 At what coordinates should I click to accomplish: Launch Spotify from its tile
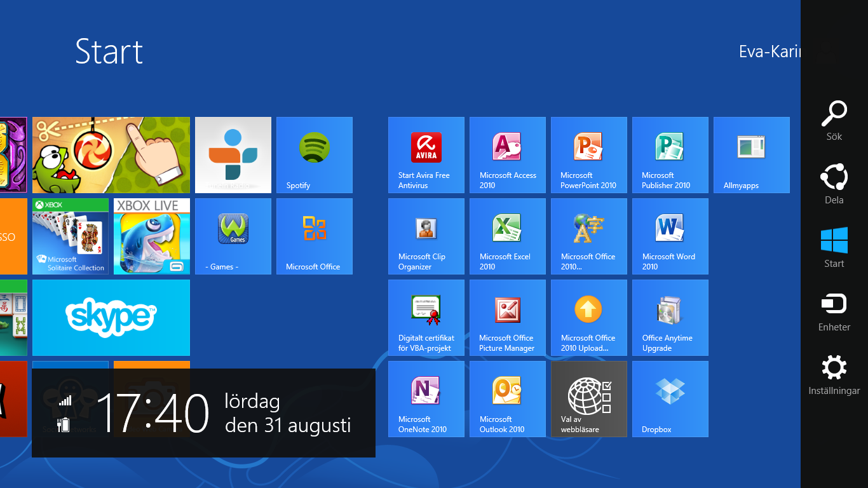coord(315,155)
